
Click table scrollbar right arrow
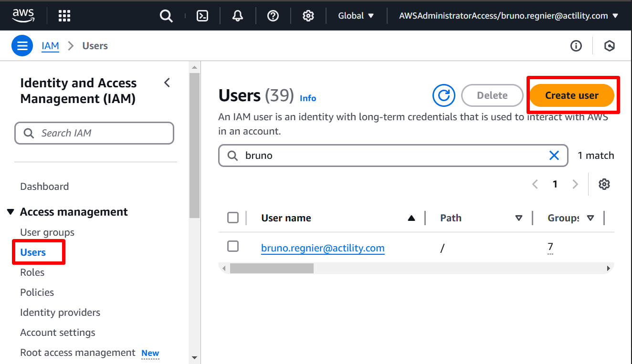coord(609,269)
